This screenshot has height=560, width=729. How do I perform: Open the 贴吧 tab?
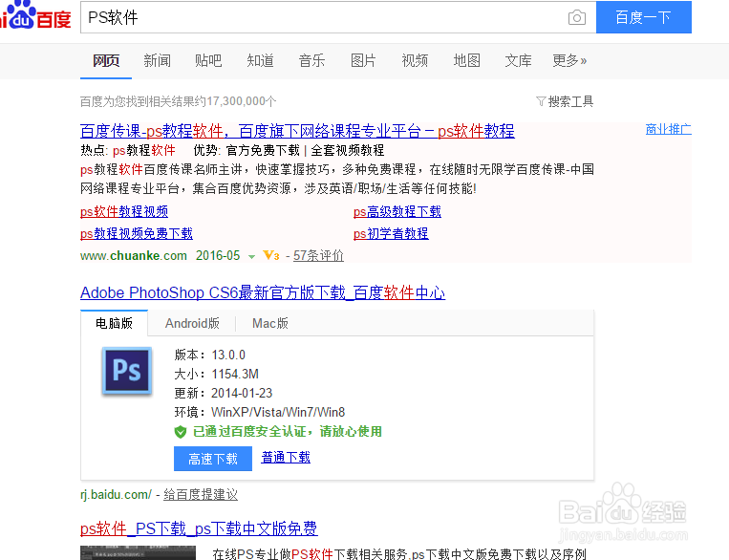[x=208, y=60]
